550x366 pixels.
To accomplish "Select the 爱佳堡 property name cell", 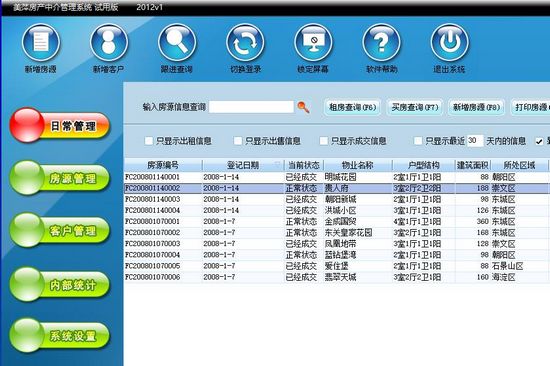I will click(357, 266).
